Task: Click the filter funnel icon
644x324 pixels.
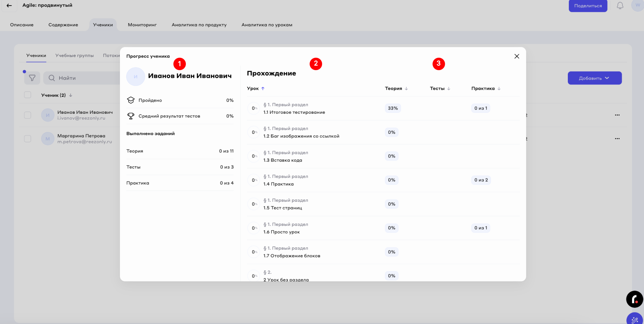Action: (32, 78)
